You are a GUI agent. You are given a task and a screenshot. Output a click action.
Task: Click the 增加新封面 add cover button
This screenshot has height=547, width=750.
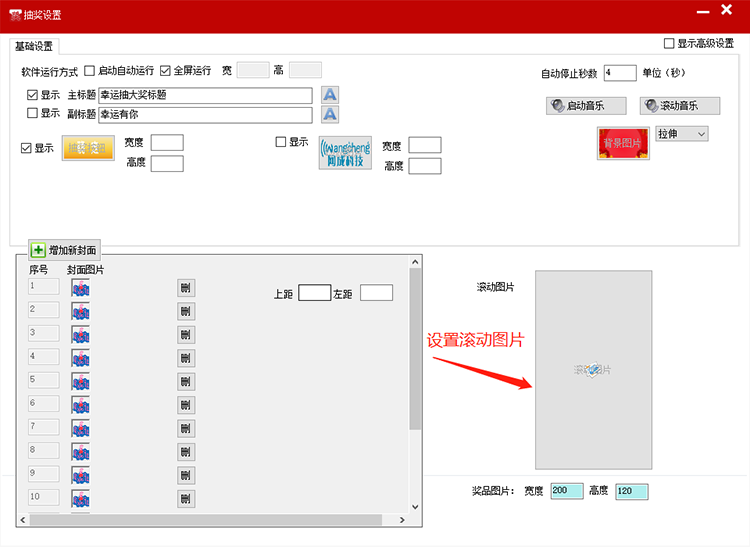point(65,250)
